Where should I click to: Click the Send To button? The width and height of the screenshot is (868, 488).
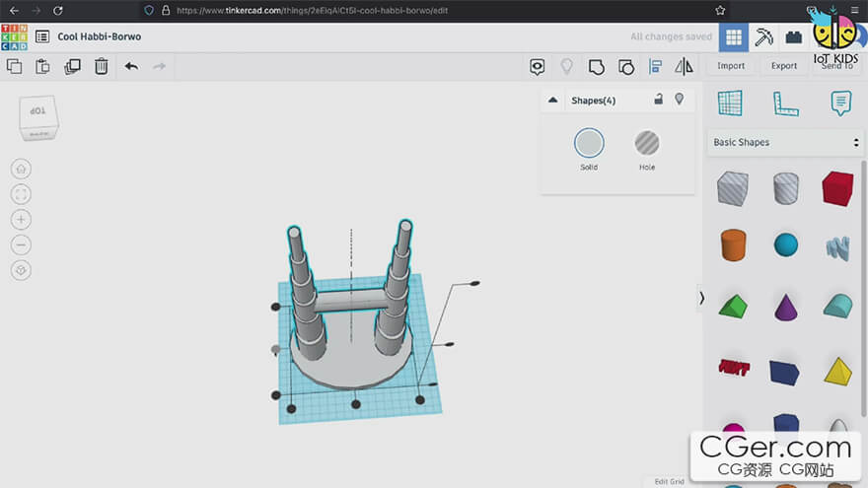tap(837, 66)
